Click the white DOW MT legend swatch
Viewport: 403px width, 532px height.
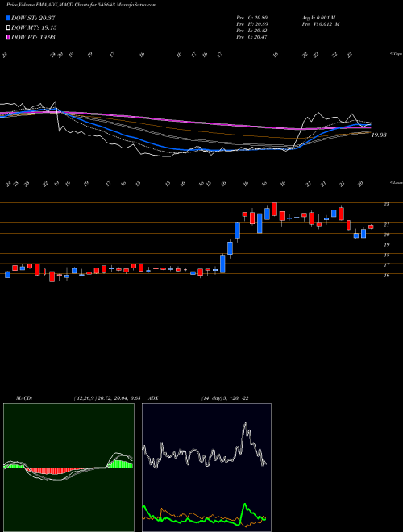(x=8, y=28)
